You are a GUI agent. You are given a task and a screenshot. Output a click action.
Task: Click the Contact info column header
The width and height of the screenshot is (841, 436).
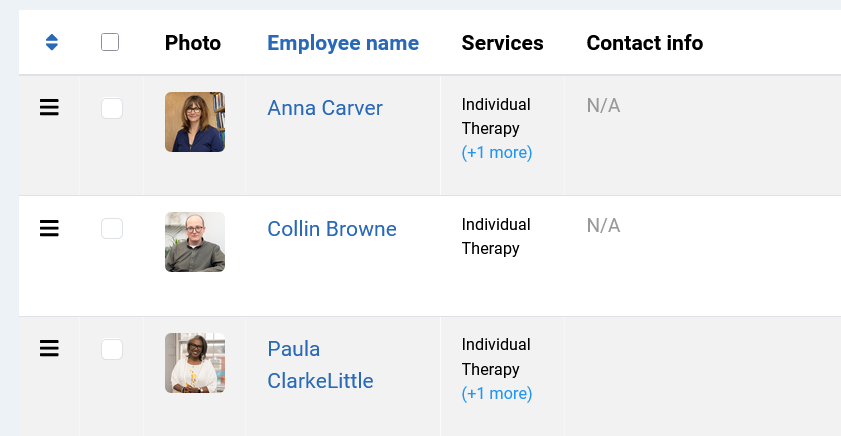click(644, 43)
